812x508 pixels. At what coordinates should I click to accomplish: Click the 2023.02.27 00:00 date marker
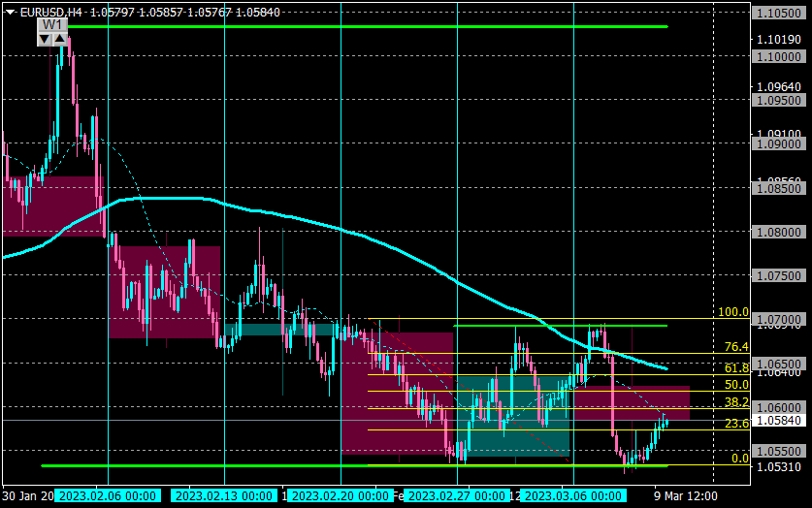457,496
